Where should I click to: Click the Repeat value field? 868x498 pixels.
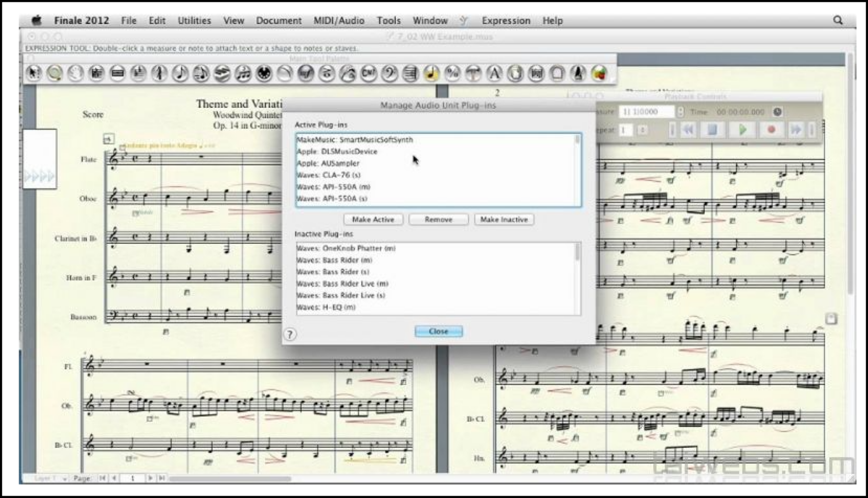point(626,130)
